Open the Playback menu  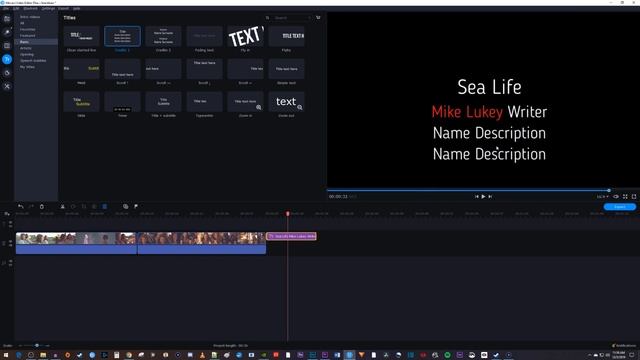pos(30,8)
